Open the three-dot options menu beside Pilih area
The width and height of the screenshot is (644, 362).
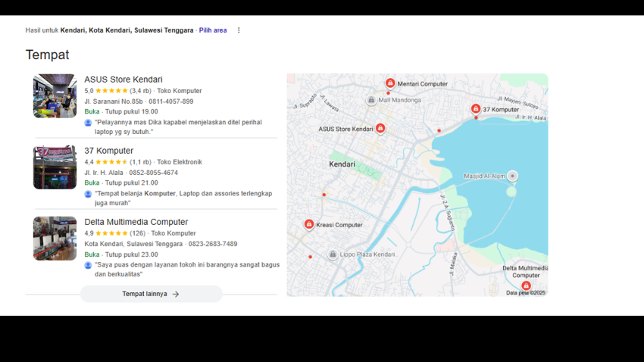[239, 30]
